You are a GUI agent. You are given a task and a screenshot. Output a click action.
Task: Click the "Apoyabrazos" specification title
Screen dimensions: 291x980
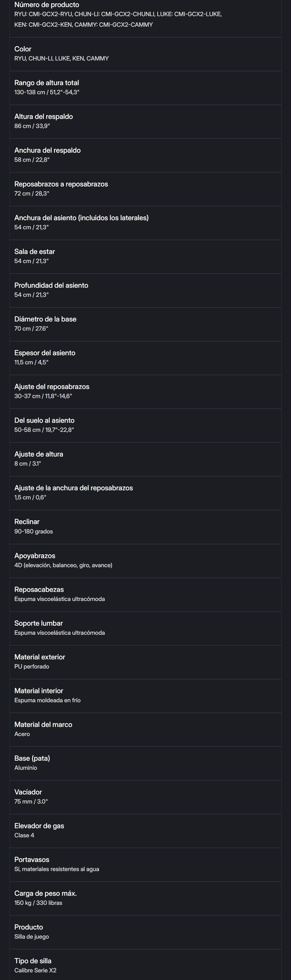pos(35,556)
